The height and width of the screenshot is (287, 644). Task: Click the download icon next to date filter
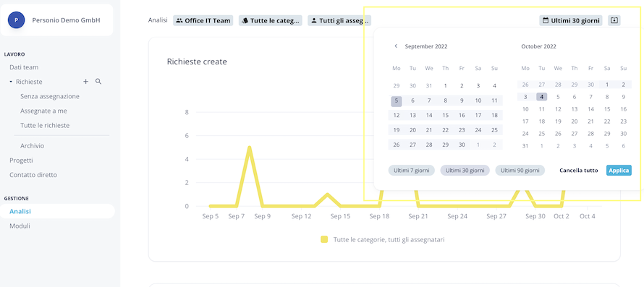click(614, 20)
